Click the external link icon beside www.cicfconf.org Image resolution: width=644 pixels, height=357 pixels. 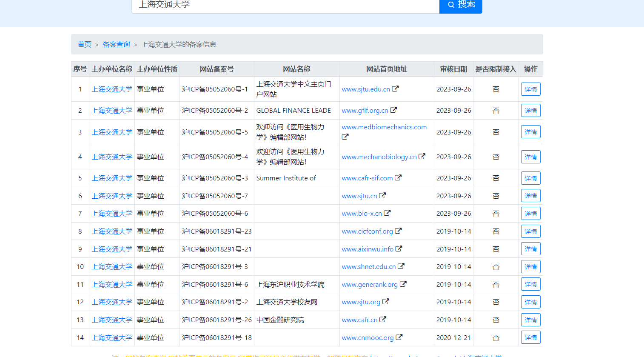tap(398, 231)
